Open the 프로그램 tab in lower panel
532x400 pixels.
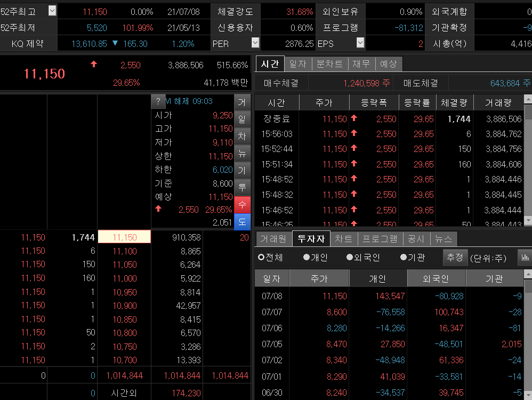pyautogui.click(x=380, y=239)
